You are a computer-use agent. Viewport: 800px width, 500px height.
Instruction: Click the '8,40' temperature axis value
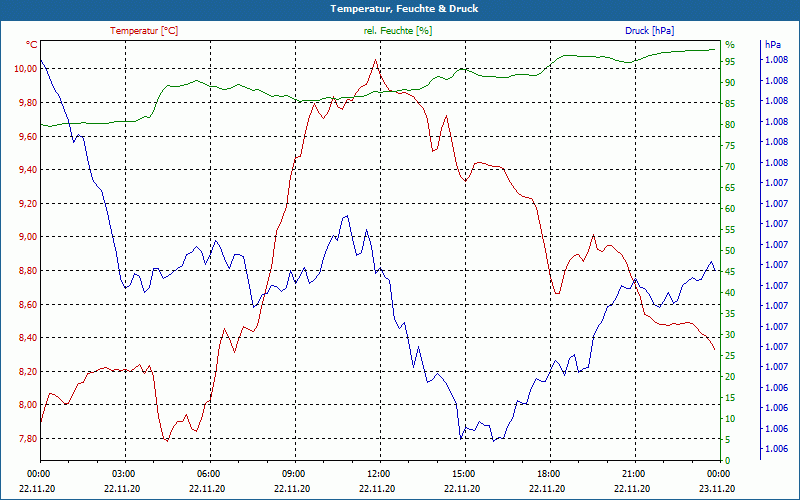tap(28, 338)
